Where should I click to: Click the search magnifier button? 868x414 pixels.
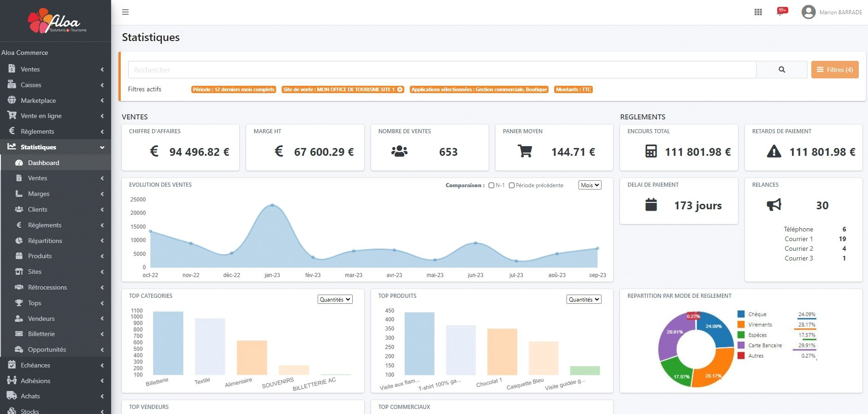(781, 70)
